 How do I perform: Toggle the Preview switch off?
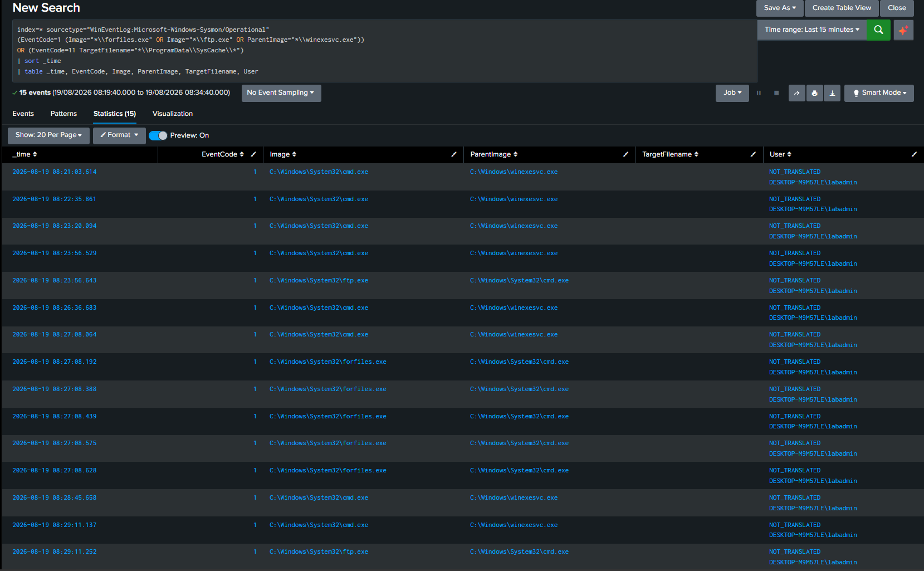[x=158, y=135]
